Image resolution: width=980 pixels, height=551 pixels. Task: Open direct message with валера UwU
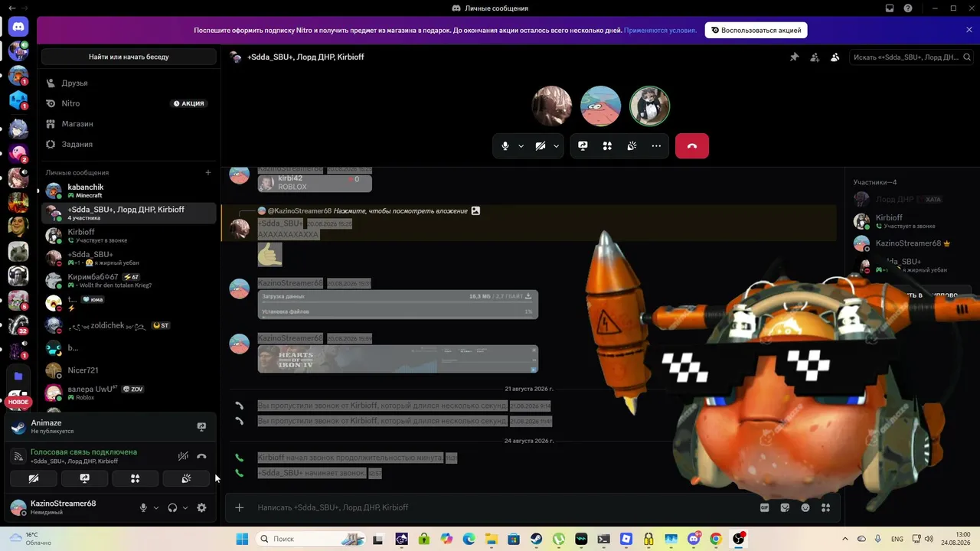[129, 393]
